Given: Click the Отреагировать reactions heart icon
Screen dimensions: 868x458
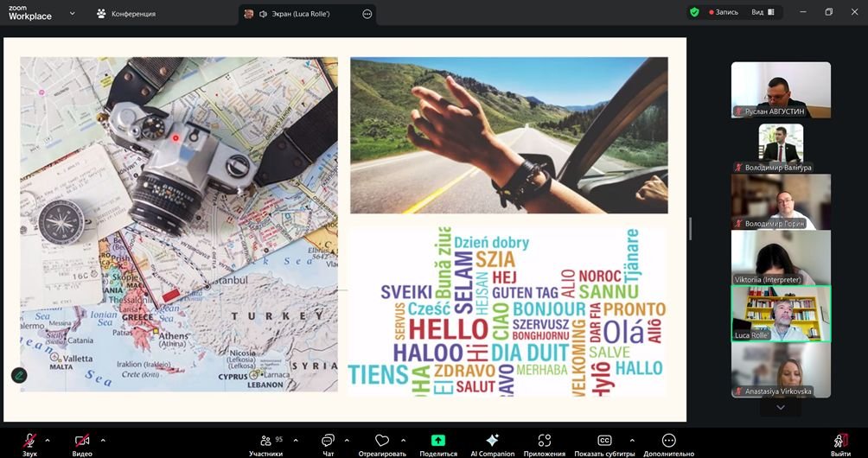Looking at the screenshot, I should 381,441.
